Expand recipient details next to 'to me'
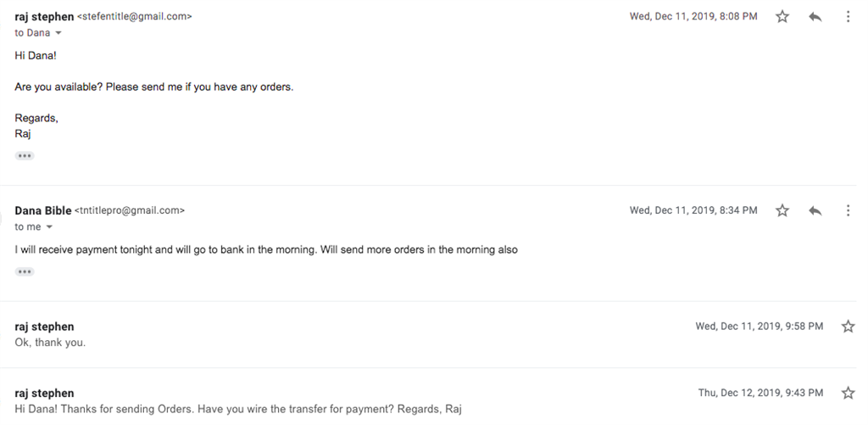This screenshot has height=425, width=868. (x=49, y=227)
